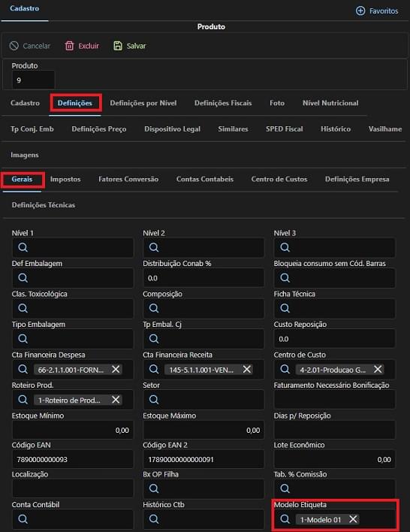Click the Estoque Máximo input field
The image size is (410, 532).
[x=203, y=430]
